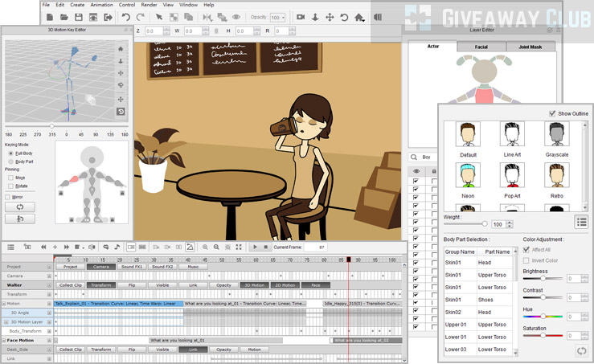Close the Walter track with its small box button
The width and height of the screenshot is (594, 364).
49,285
